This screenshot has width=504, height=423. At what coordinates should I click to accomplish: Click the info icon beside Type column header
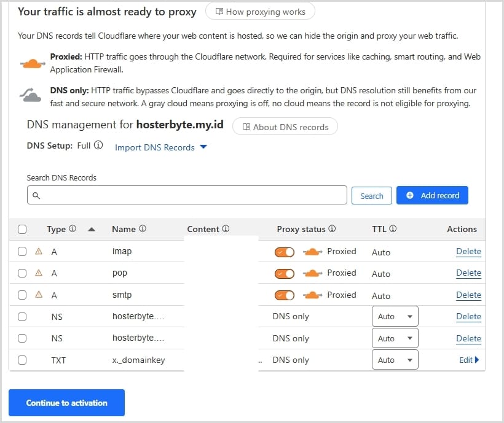(73, 229)
